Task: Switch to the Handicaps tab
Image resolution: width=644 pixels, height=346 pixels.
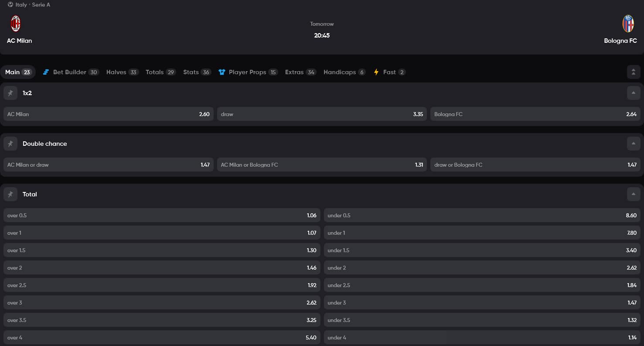Action: pos(344,72)
